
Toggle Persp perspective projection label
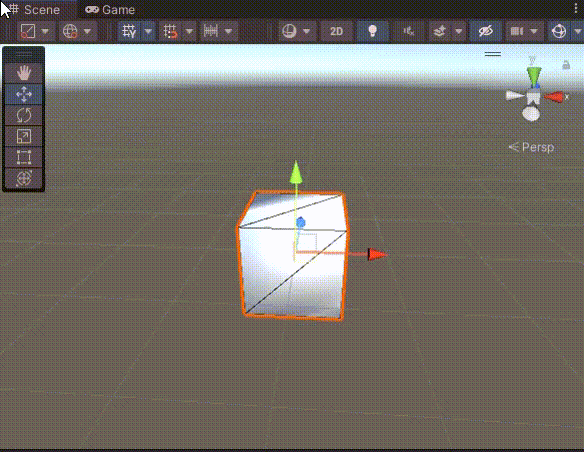tap(531, 147)
